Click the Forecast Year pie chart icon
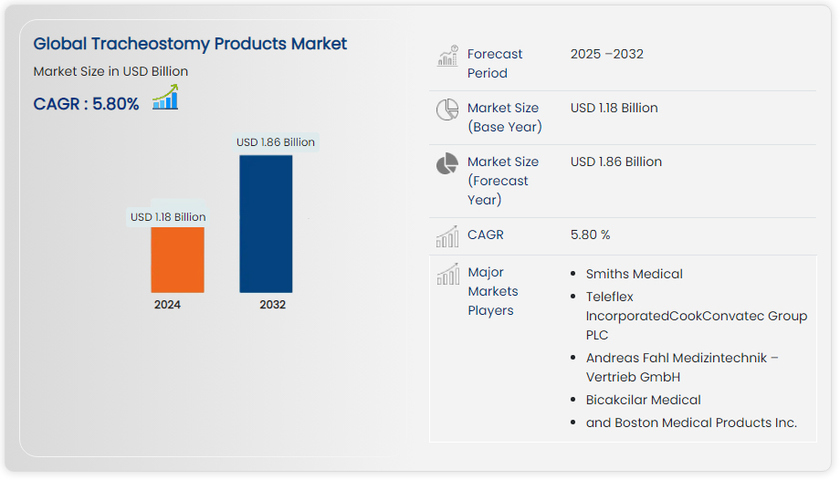This screenshot has height=480, width=840. click(447, 164)
